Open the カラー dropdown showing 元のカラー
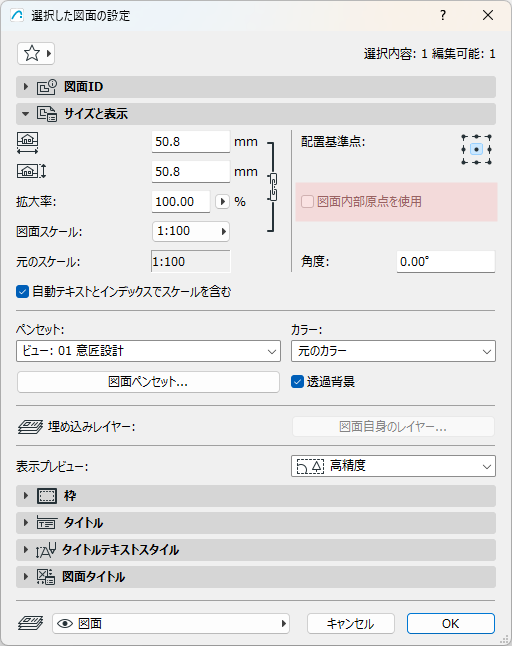512x646 pixels. pyautogui.click(x=393, y=351)
